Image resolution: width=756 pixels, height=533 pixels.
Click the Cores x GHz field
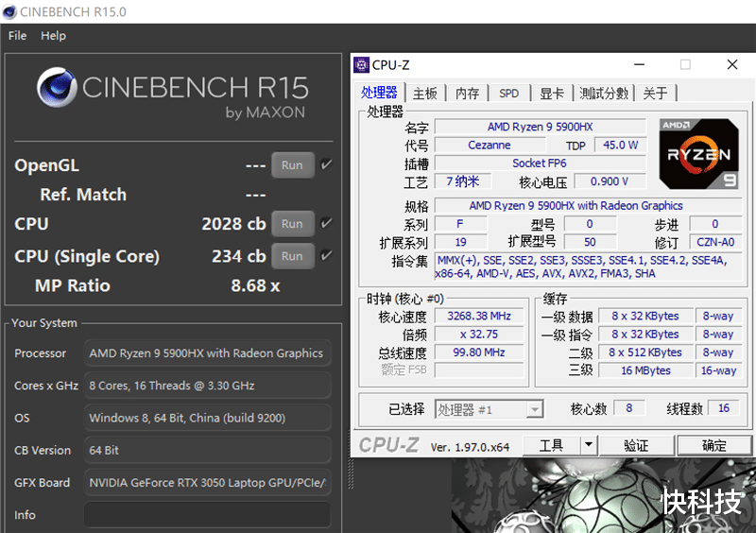point(208,386)
